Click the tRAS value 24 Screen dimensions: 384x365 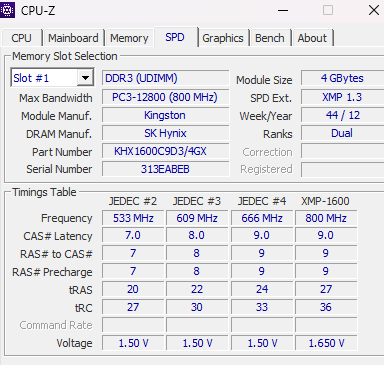(x=262, y=289)
